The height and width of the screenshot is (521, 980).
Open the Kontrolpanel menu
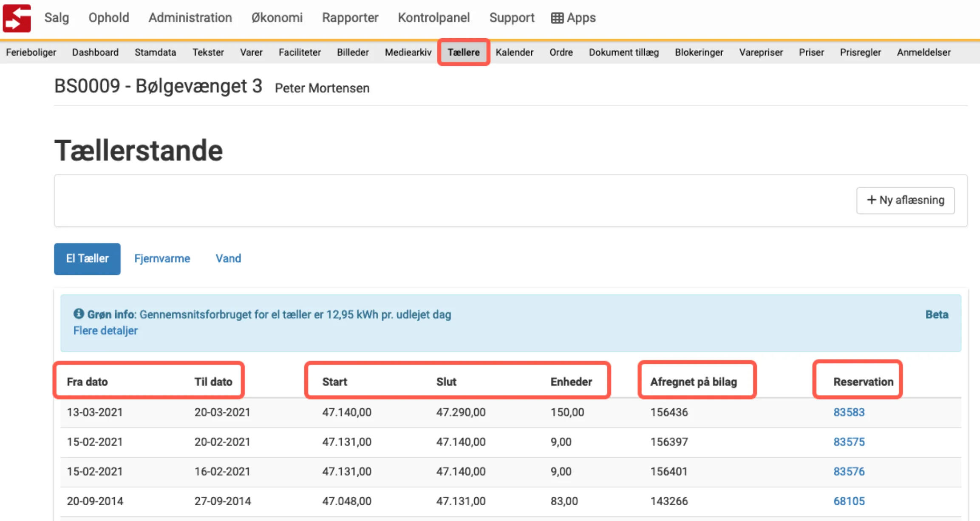pos(433,18)
